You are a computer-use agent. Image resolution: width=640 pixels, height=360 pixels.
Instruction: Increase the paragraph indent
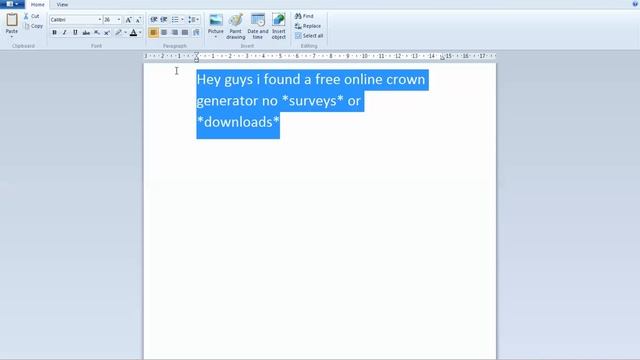(x=164, y=20)
